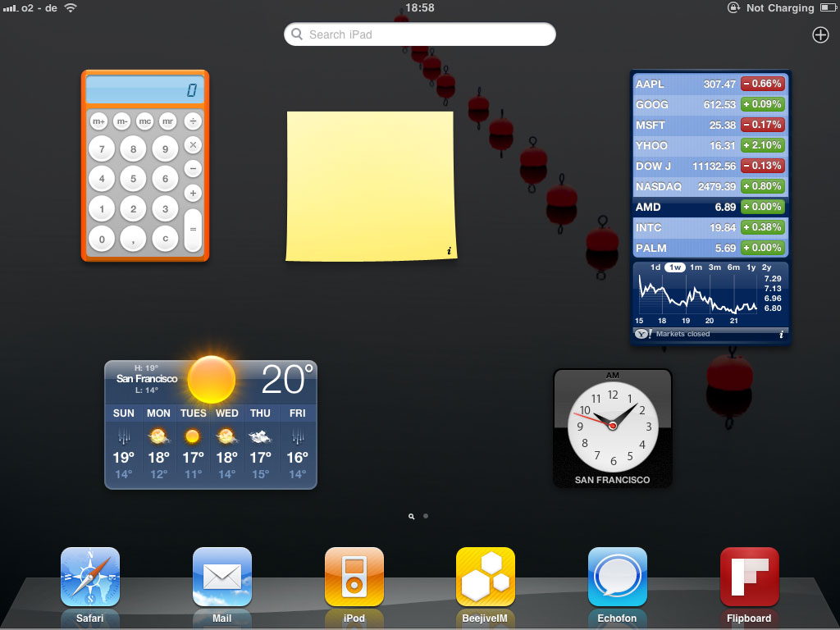Select the 1y chart range
Viewport: 840px width, 630px height.
click(751, 267)
